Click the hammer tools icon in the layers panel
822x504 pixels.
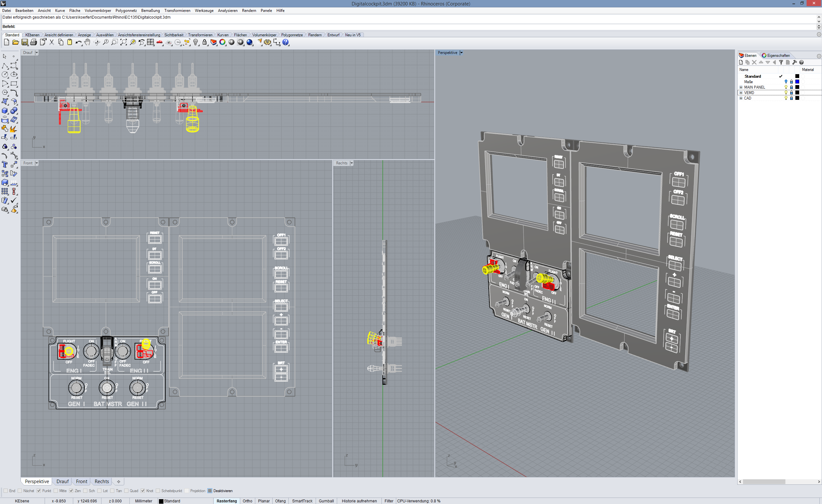tap(795, 62)
